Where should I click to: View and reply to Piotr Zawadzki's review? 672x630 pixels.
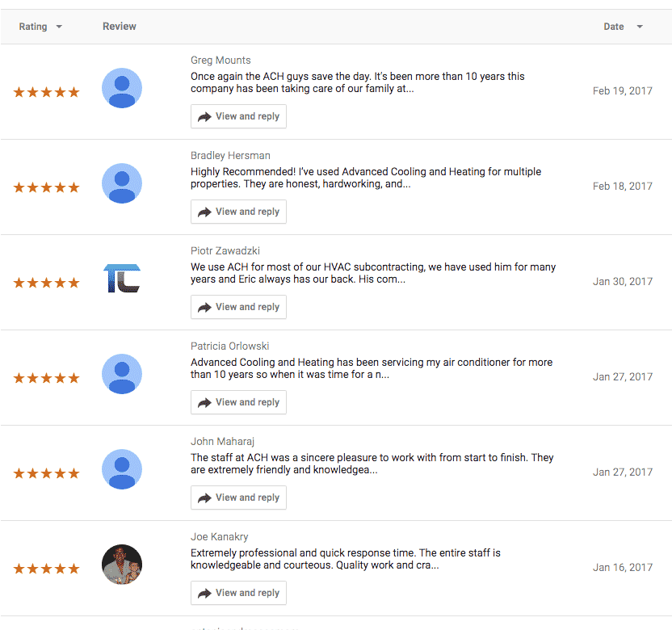click(x=238, y=307)
